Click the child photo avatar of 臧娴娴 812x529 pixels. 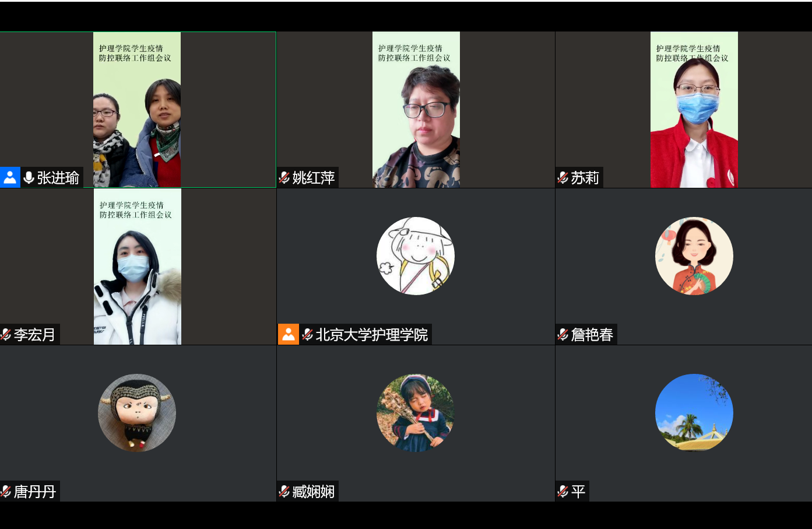[416, 413]
